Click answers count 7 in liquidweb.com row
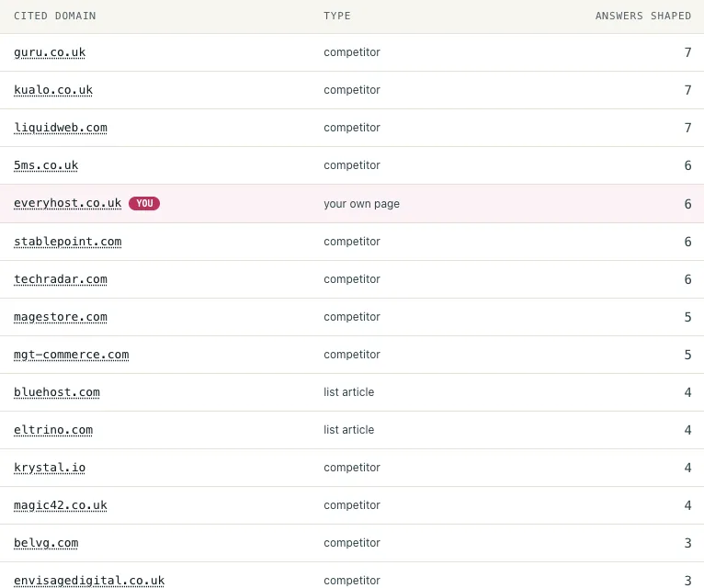Screen dimensions: 704x588 click(x=687, y=128)
